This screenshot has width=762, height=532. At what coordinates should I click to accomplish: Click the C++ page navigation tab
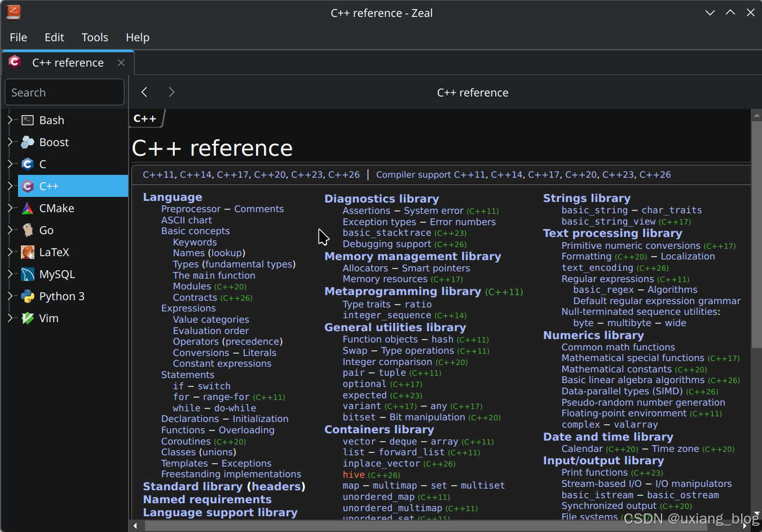(146, 118)
